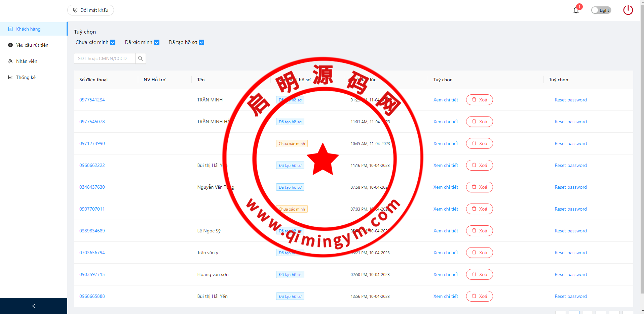
Task: Open Xem chi tiết for 0971273990
Action: tap(446, 143)
